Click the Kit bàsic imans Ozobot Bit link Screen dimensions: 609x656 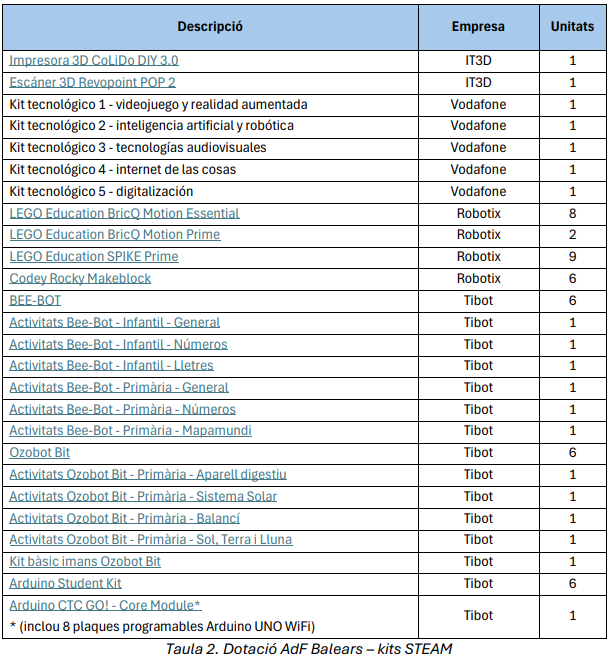click(x=85, y=562)
